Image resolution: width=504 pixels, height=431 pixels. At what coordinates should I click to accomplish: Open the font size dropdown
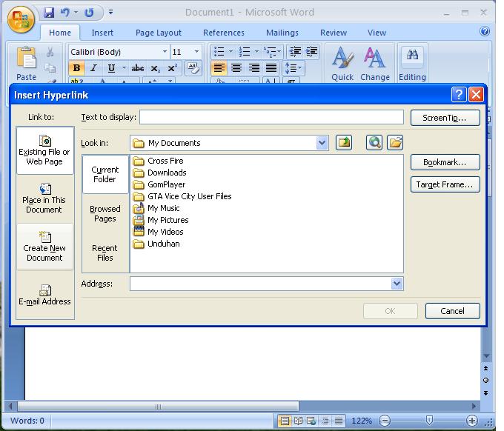pyautogui.click(x=196, y=52)
